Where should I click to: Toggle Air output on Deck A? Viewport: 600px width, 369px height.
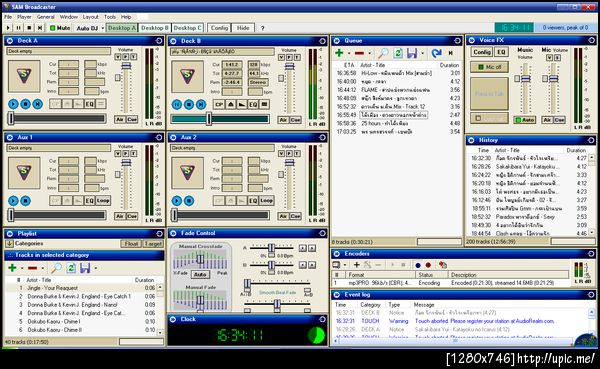point(120,119)
